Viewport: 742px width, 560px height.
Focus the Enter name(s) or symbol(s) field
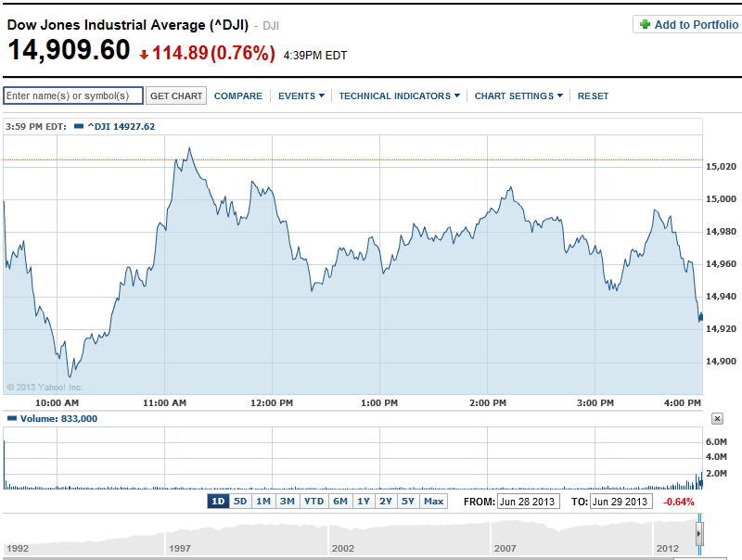coord(73,95)
